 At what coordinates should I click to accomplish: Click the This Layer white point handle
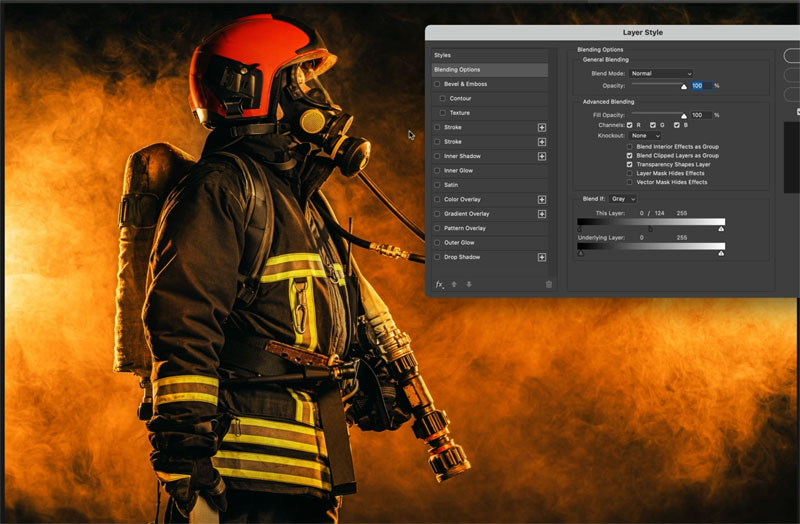coord(721,229)
